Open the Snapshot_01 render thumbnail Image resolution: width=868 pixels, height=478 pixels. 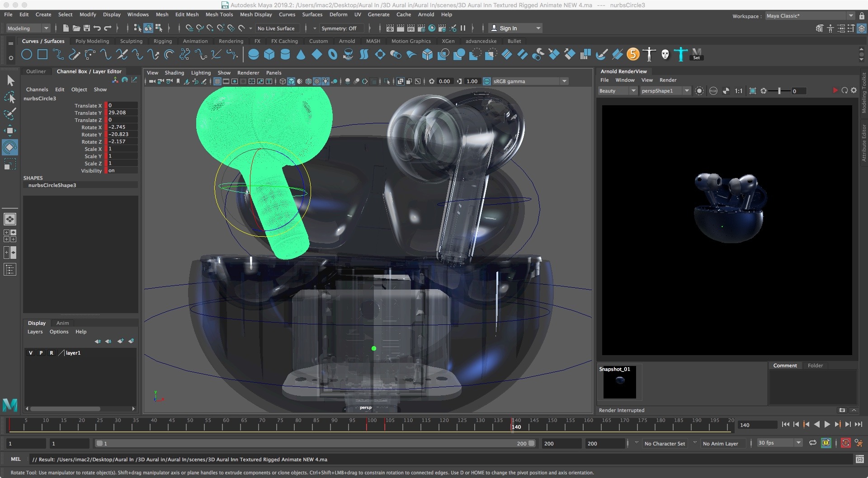(x=619, y=382)
